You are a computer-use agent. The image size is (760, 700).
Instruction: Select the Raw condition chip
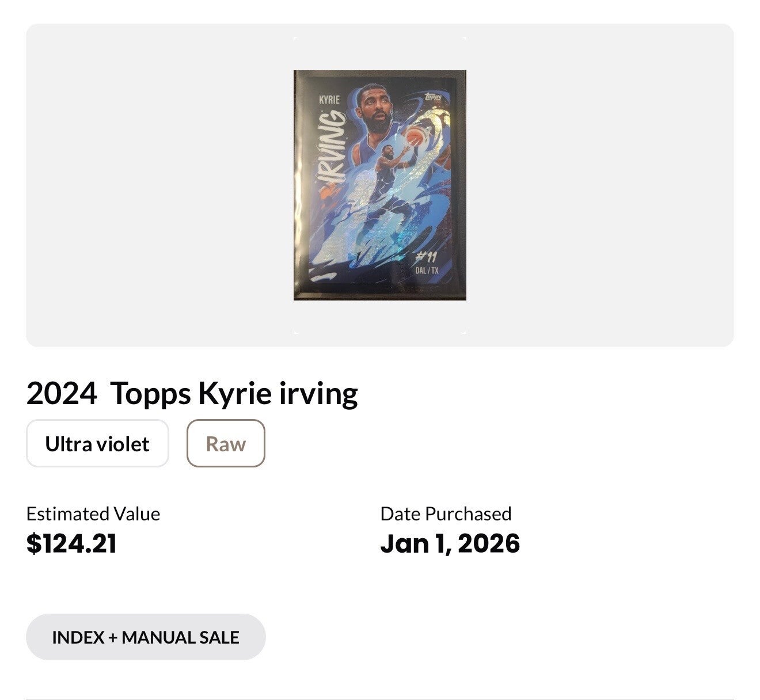[226, 443]
